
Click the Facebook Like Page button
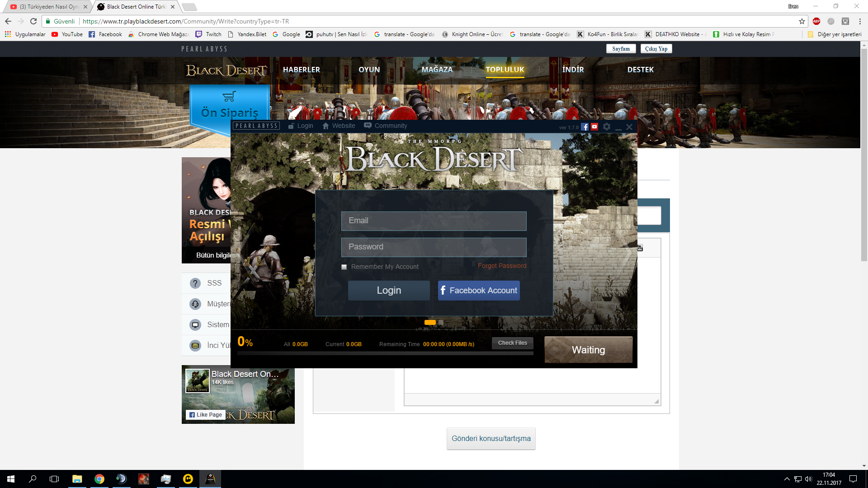coord(205,415)
